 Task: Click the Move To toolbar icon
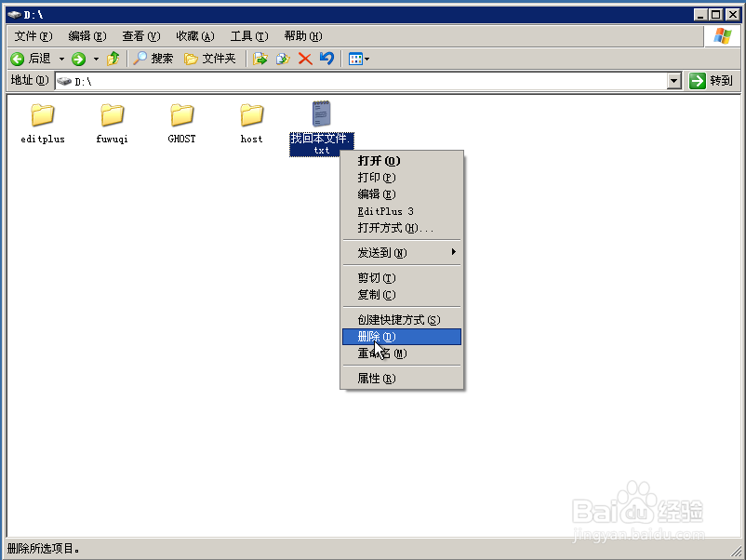260,59
